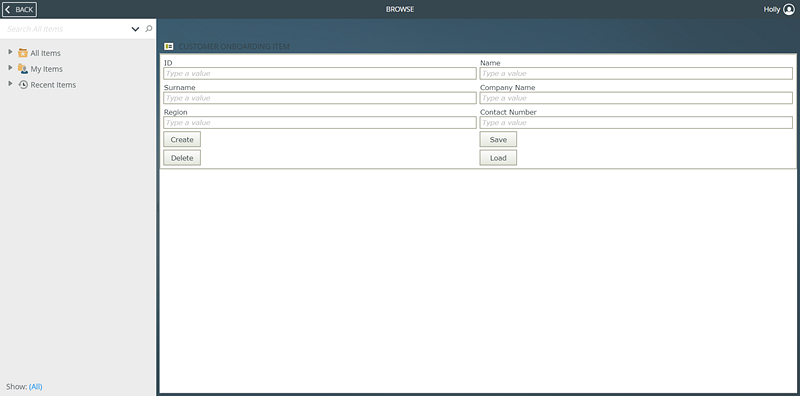Screen dimensions: 800x396
Task: Expand the My Items tree node
Action: pos(10,68)
